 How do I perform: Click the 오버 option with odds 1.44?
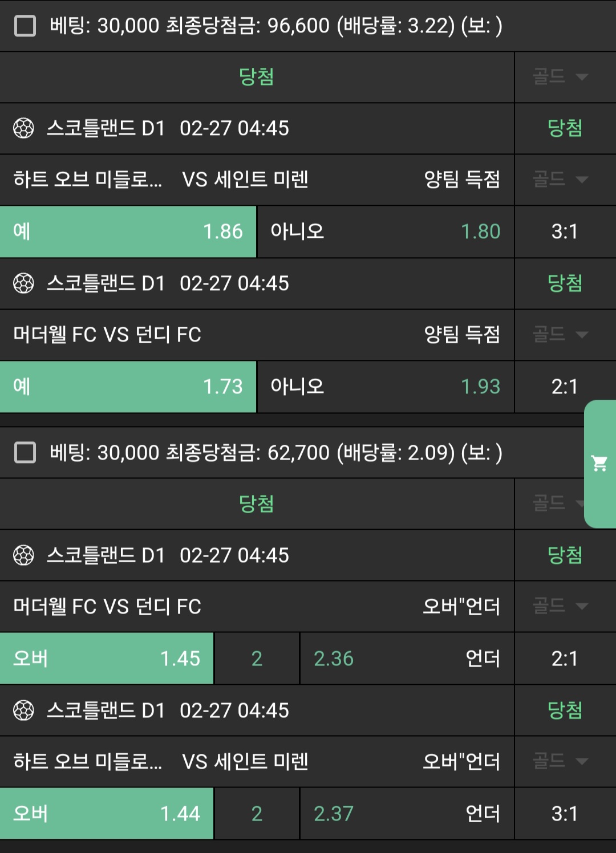pyautogui.click(x=107, y=814)
